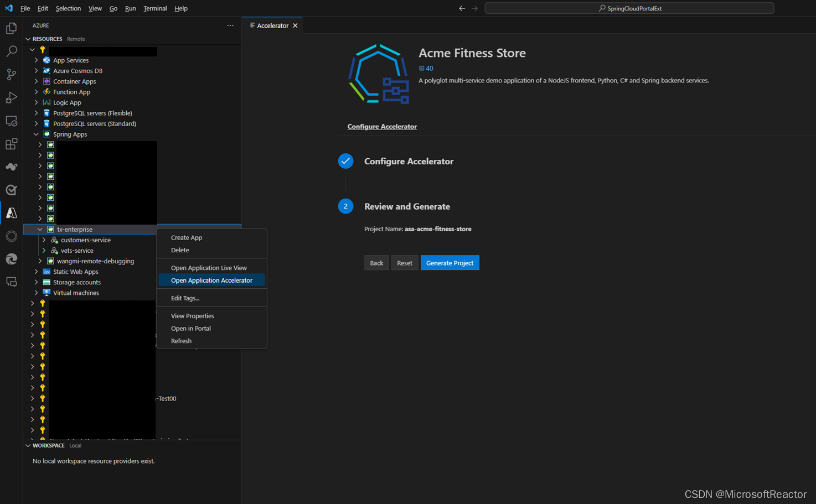Open the Search view in activity bar
Image resolution: width=816 pixels, height=504 pixels.
(x=11, y=51)
